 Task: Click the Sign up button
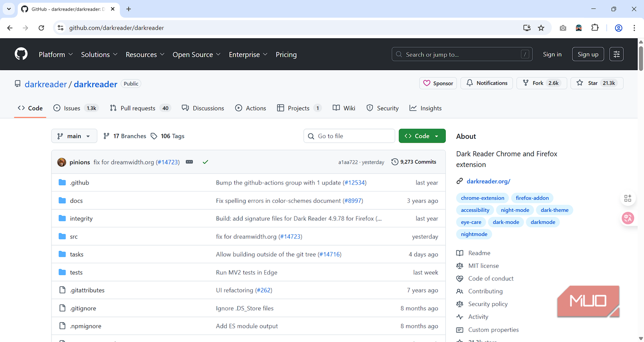pos(588,54)
